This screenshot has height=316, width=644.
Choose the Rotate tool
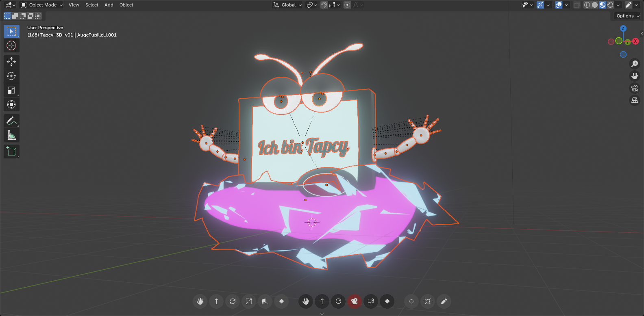click(11, 76)
